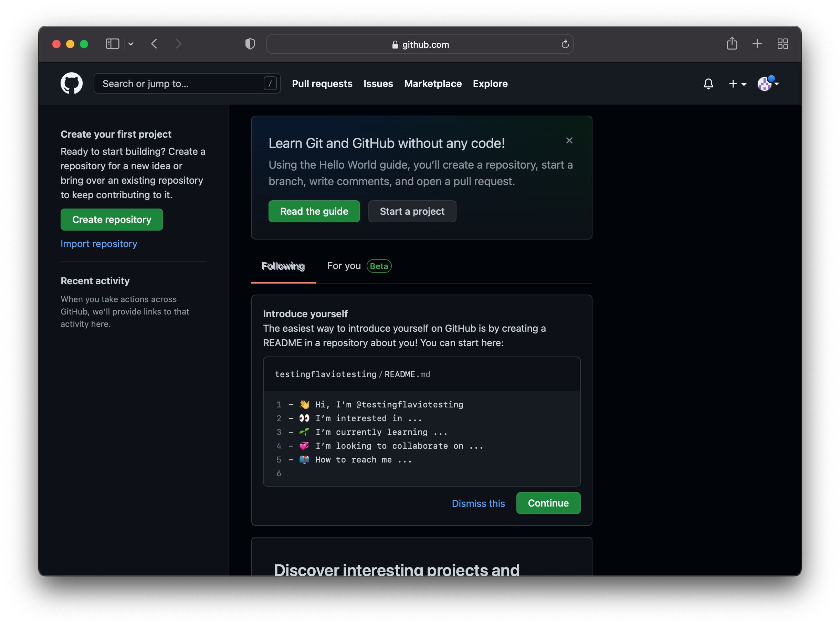Click the github.com address bar
This screenshot has height=627, width=840.
[419, 44]
